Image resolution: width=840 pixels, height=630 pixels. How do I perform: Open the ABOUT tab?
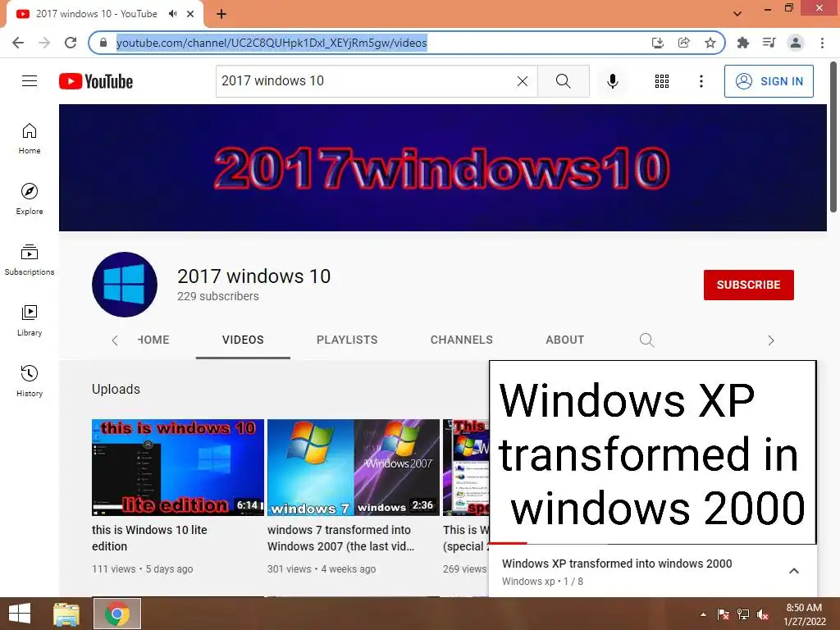pyautogui.click(x=564, y=340)
